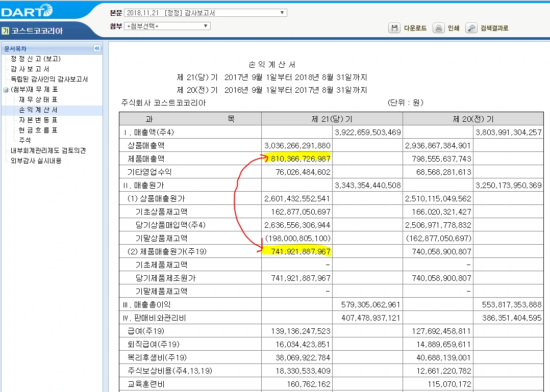
Task: Collapse the (첨부)재무제표 tree node
Action: (6, 90)
